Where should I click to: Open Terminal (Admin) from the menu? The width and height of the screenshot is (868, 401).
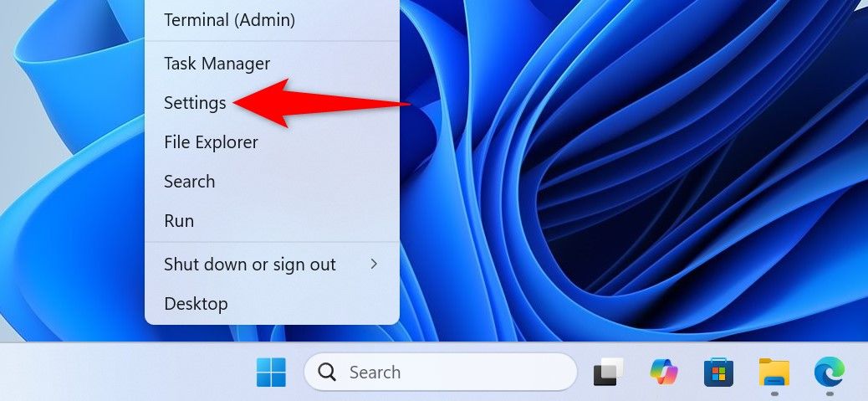[x=229, y=20]
